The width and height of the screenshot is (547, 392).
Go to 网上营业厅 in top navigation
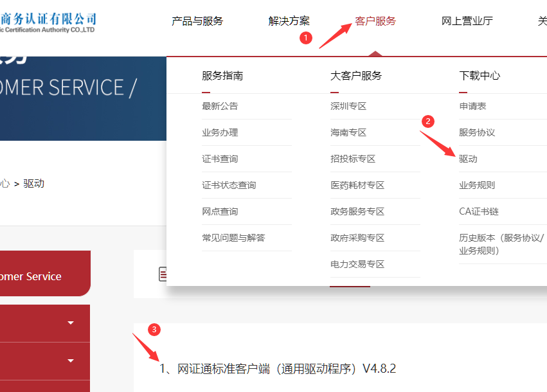pos(467,21)
